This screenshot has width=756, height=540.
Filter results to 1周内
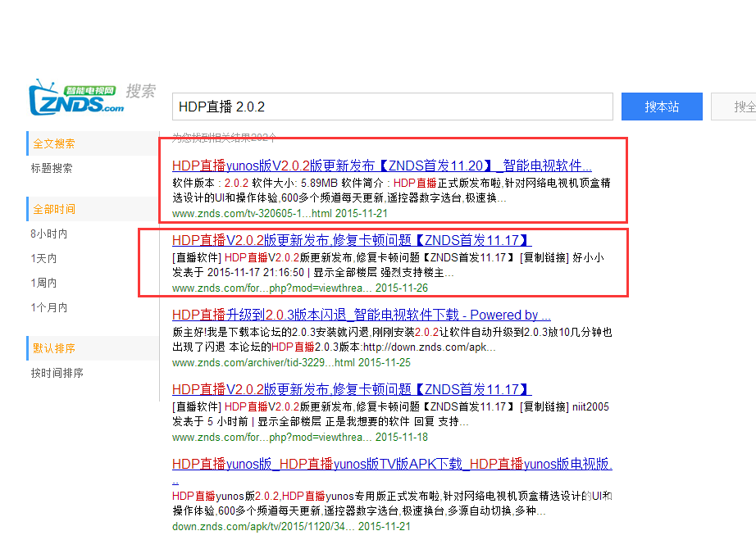43,283
